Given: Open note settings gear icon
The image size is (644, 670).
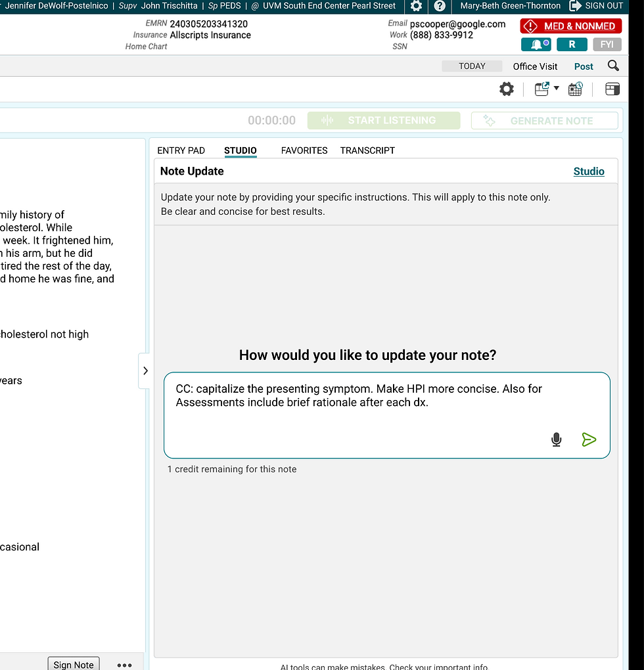Looking at the screenshot, I should pyautogui.click(x=507, y=89).
